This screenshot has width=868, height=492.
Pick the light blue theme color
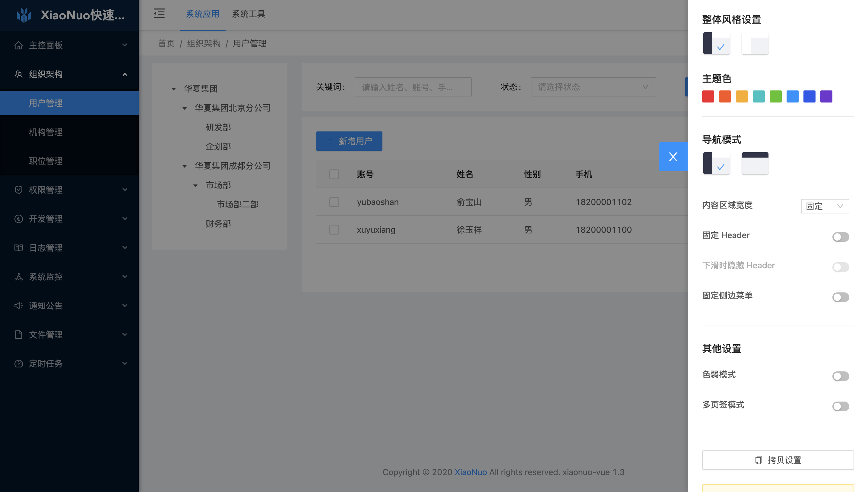click(793, 96)
